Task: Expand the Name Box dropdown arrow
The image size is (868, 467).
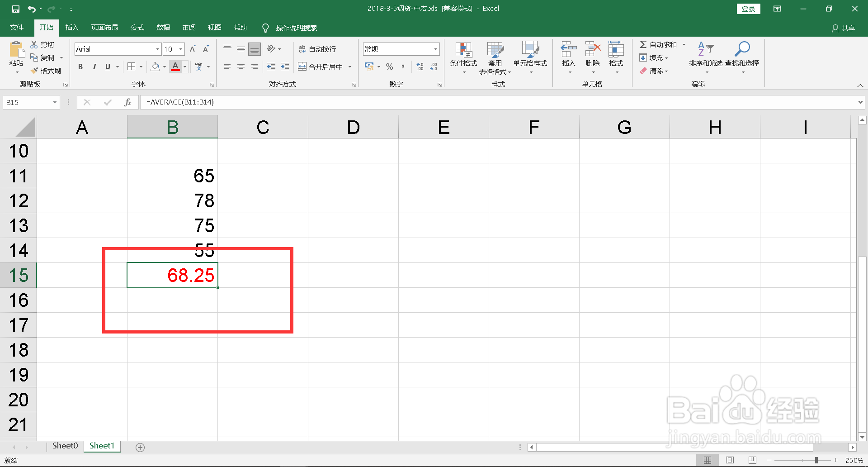Action: [x=55, y=102]
